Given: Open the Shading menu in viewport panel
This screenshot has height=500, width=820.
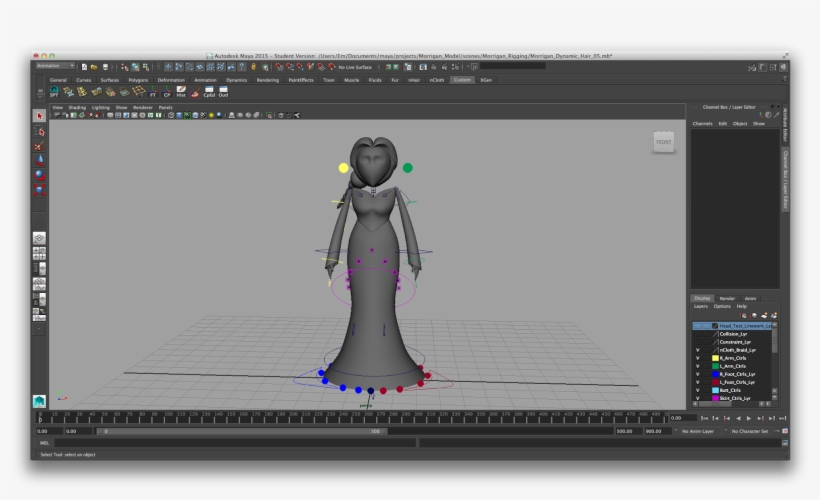Looking at the screenshot, I should coord(77,107).
